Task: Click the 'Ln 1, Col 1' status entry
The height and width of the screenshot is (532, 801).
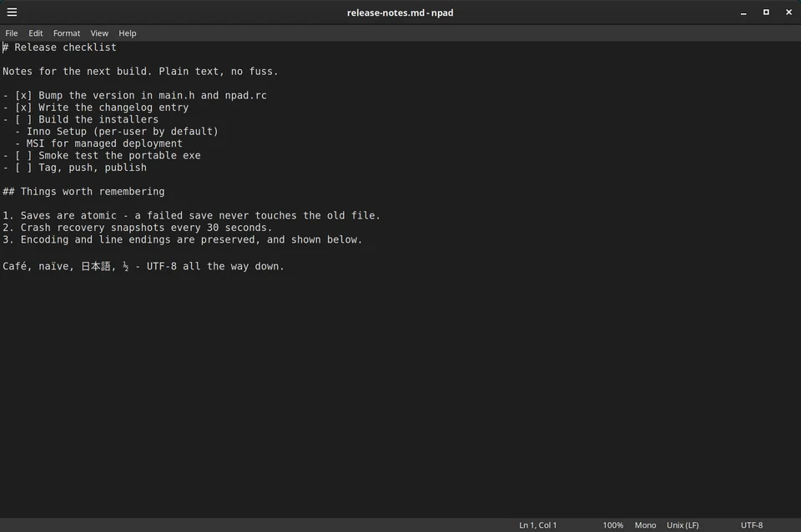Action: coord(538,524)
